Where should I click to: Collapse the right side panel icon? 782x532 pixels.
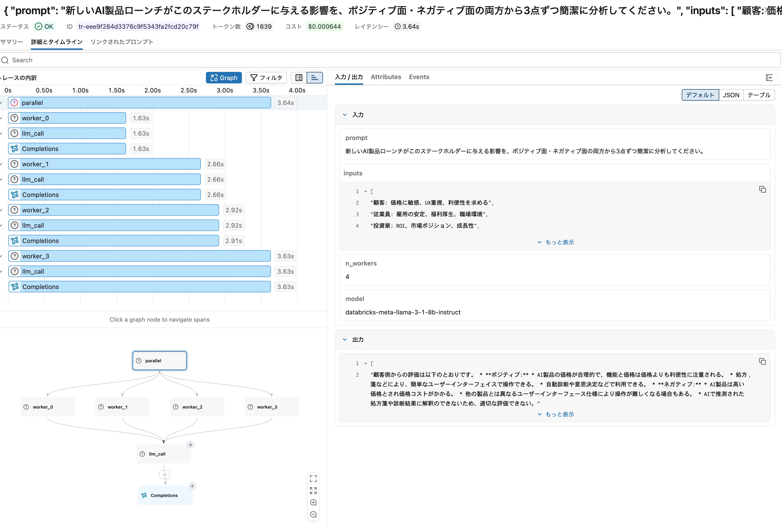pyautogui.click(x=769, y=78)
